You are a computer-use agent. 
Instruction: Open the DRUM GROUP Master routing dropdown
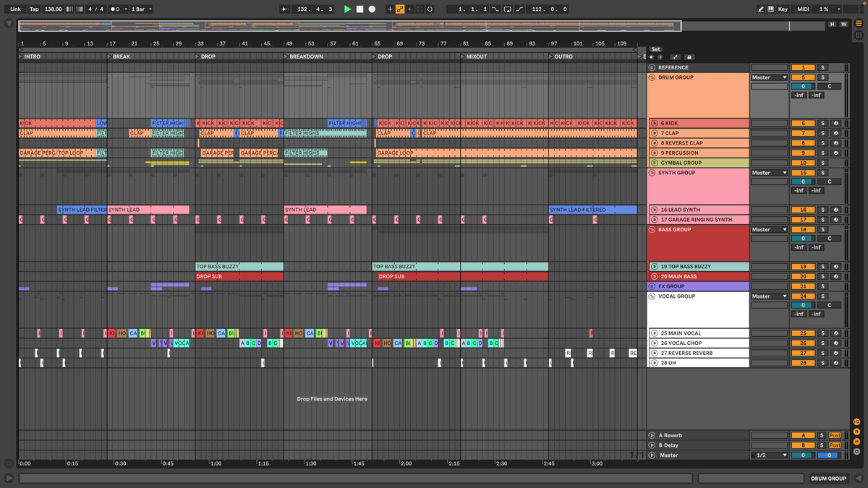tap(769, 77)
